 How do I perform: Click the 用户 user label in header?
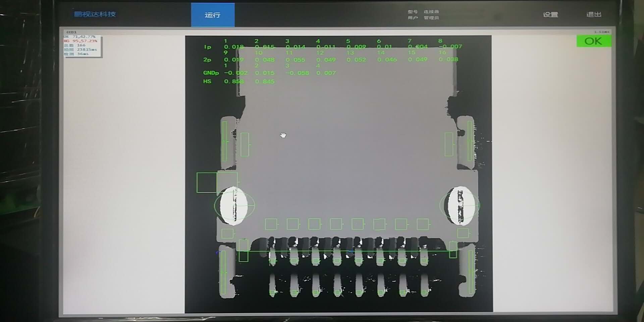412,18
